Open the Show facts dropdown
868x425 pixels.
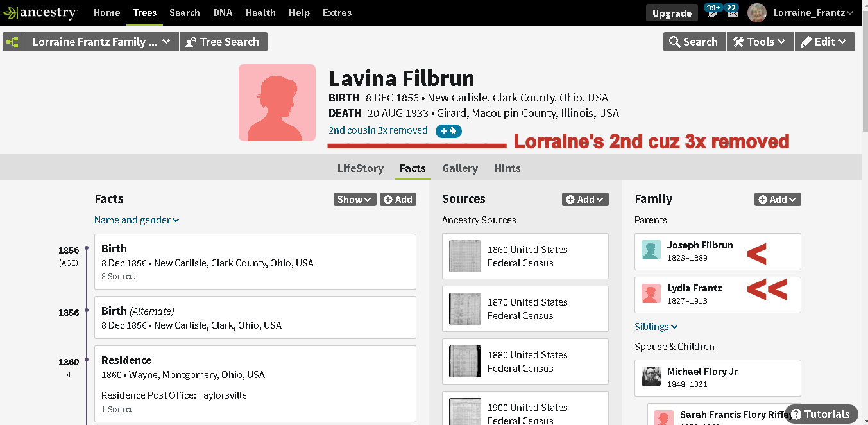click(354, 200)
